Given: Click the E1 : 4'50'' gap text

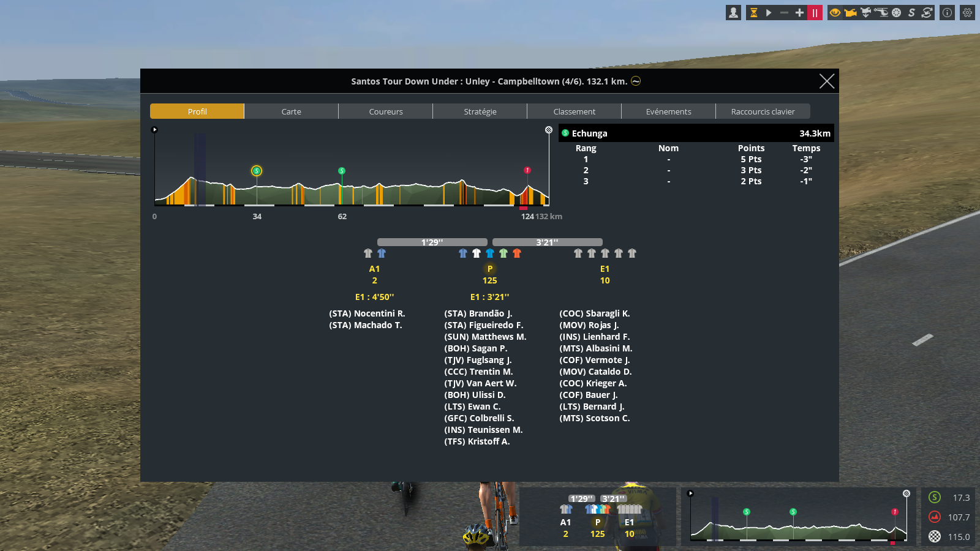Looking at the screenshot, I should point(374,297).
